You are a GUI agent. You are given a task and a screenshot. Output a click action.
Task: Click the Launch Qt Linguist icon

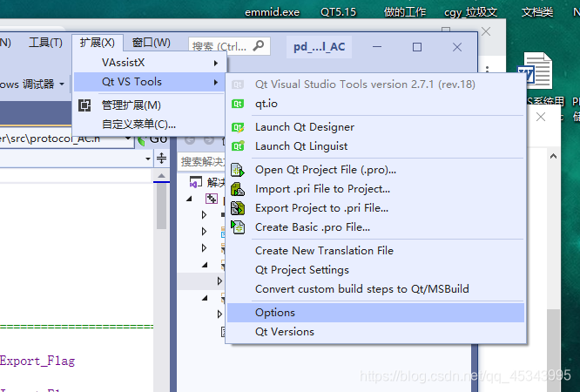tap(238, 146)
